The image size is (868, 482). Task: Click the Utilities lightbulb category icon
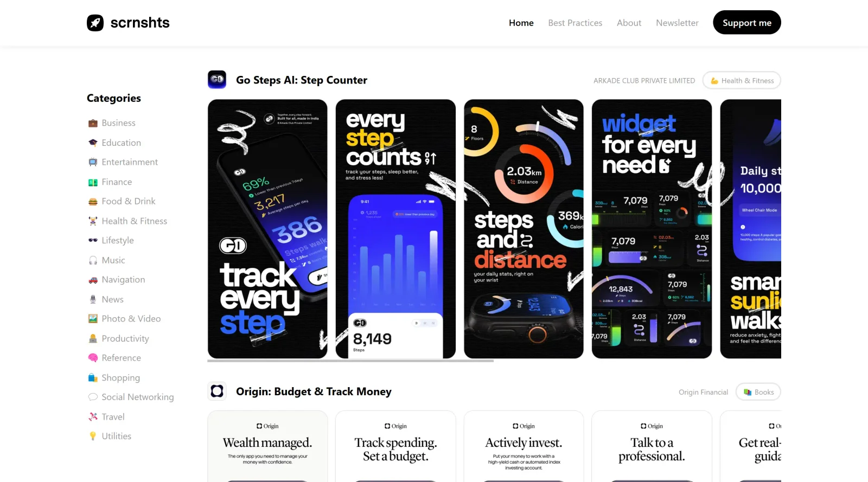point(93,436)
